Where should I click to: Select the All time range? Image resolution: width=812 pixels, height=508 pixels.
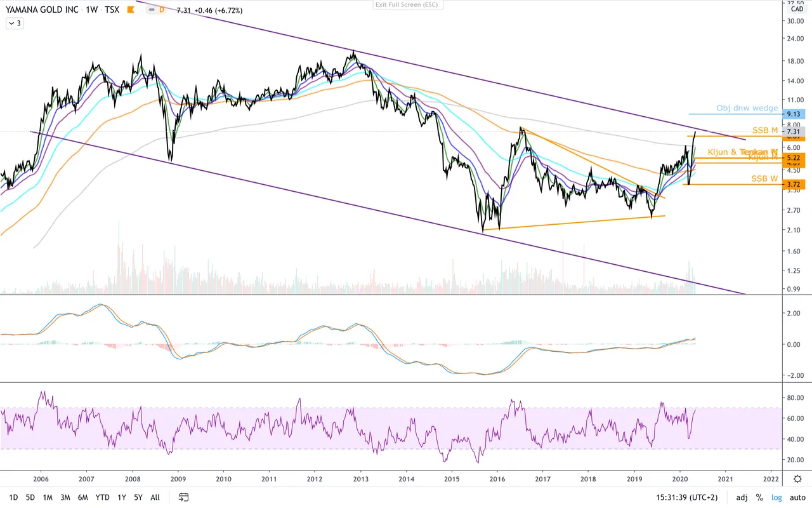(x=155, y=497)
